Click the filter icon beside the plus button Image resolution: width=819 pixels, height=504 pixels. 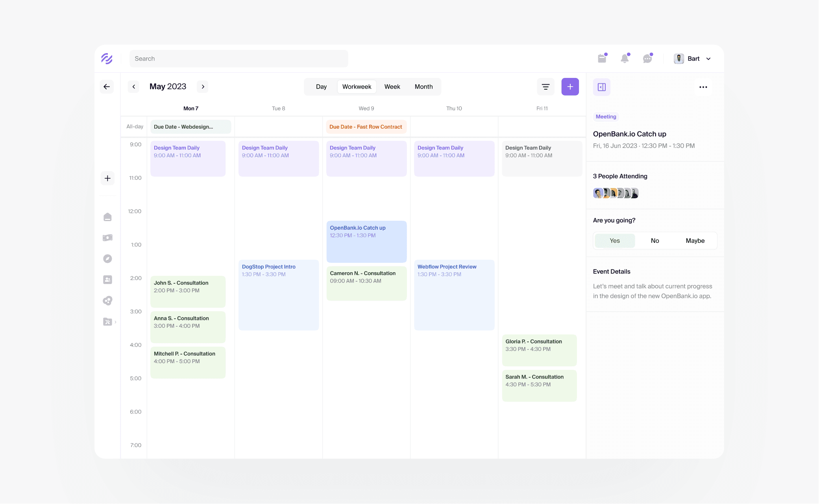(x=545, y=87)
